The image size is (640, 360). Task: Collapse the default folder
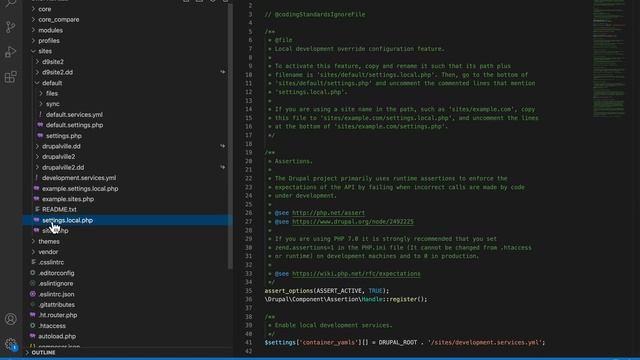tap(37, 83)
